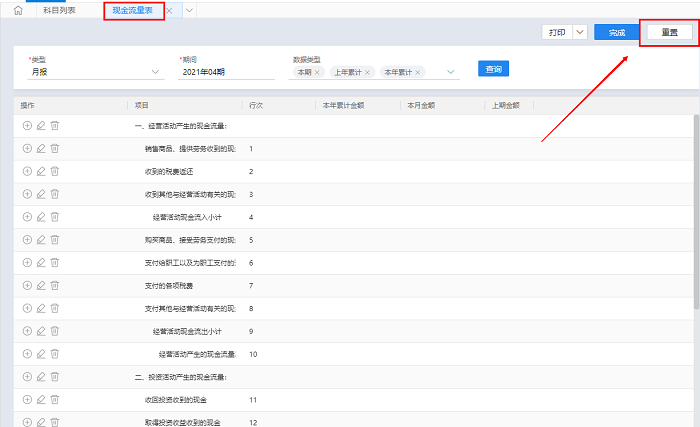Remove the 本年累计 tag
The width and height of the screenshot is (700, 427).
click(418, 72)
